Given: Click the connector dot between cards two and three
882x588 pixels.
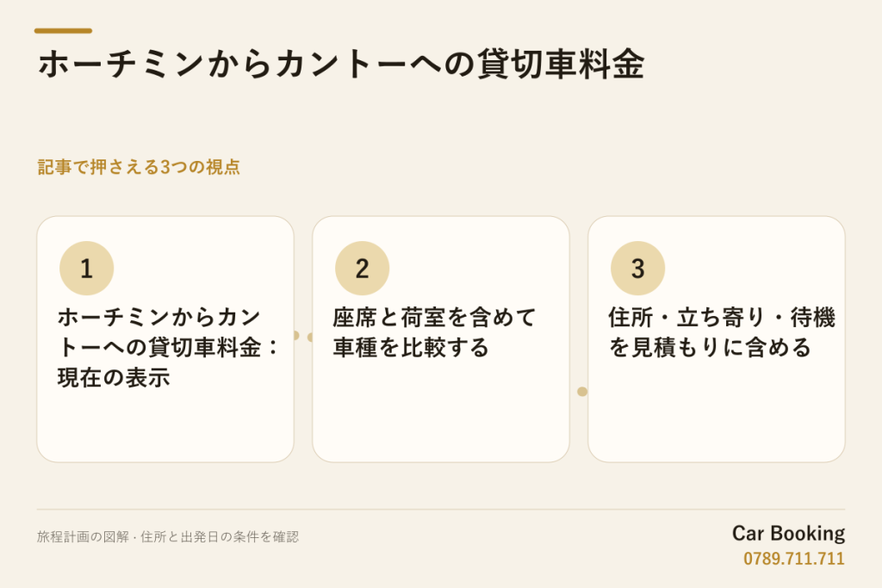Looking at the screenshot, I should point(582,391).
